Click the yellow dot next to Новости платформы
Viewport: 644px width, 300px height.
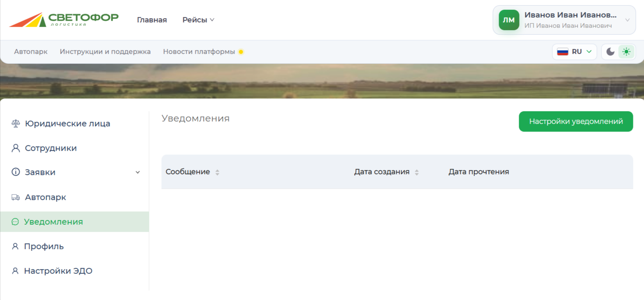pos(241,52)
